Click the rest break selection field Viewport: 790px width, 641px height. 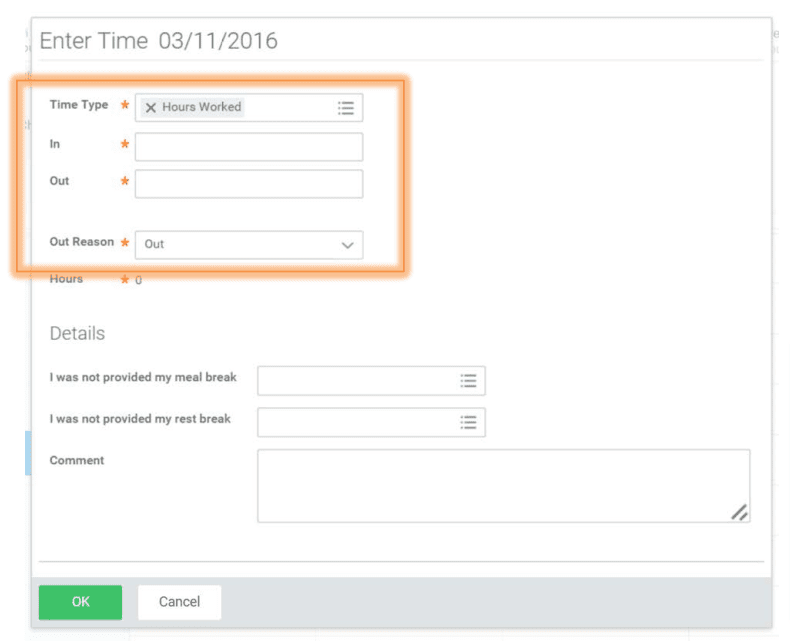[355, 422]
